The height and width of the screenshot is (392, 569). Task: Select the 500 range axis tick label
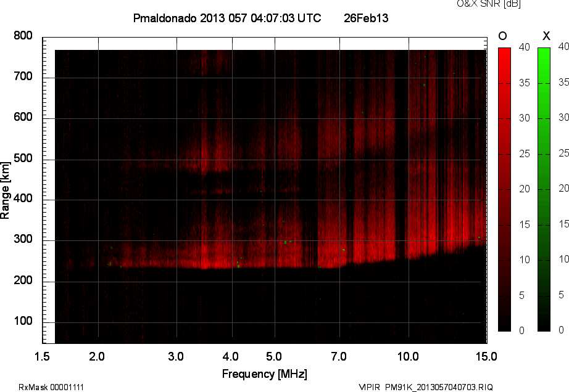click(x=23, y=158)
